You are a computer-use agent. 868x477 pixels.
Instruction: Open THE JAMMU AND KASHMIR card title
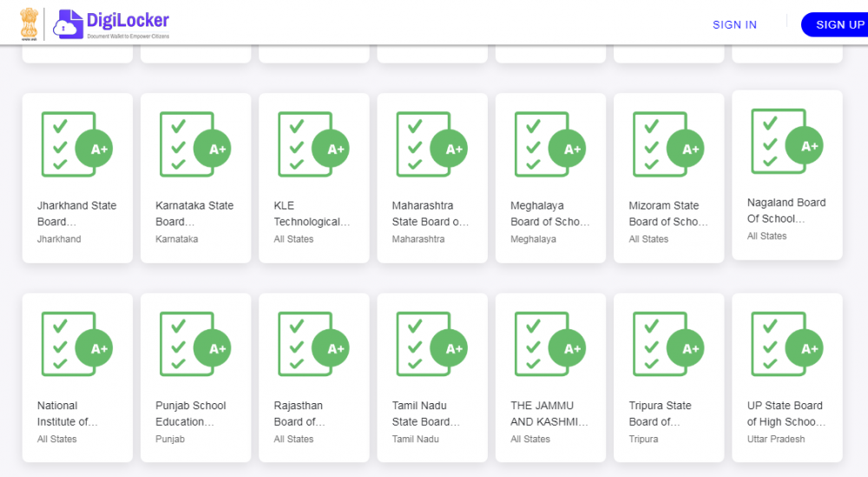549,414
